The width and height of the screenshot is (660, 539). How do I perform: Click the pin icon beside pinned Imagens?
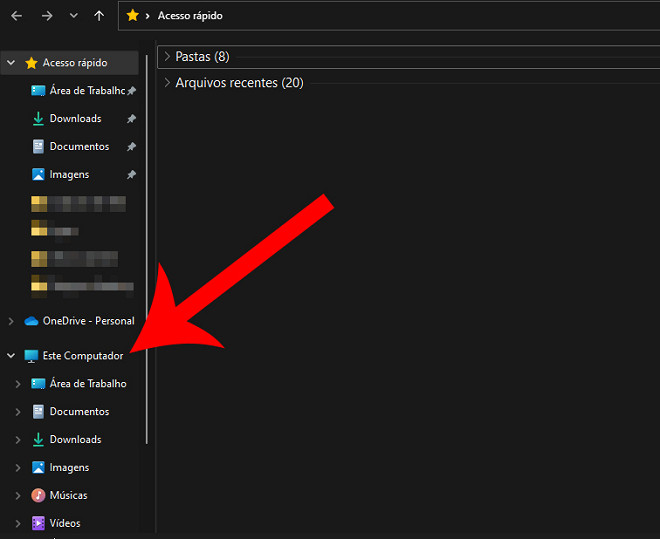coord(132,174)
